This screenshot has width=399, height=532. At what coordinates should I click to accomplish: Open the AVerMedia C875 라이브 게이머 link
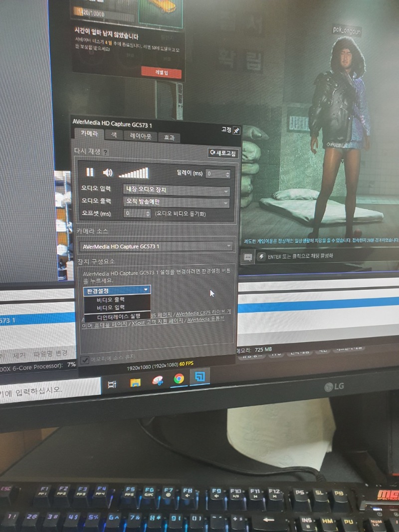point(203,313)
